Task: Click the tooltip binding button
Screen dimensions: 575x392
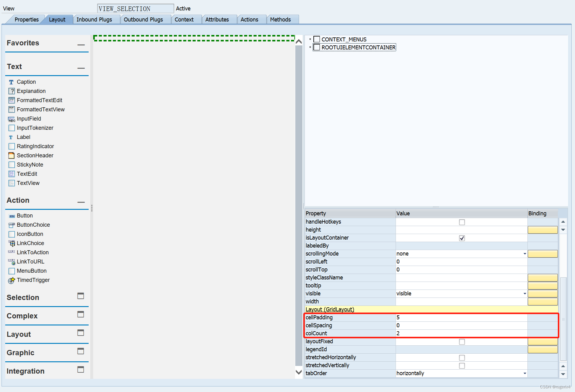Action: click(x=542, y=286)
